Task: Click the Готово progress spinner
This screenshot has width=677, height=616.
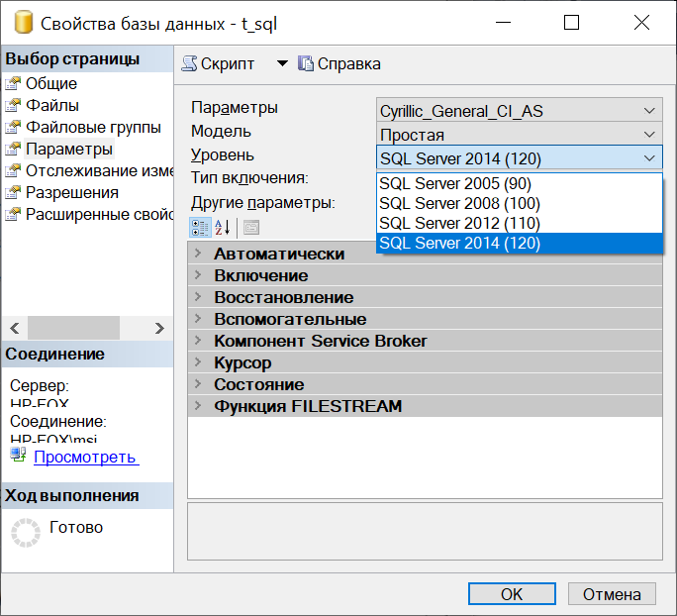Action: point(26,533)
